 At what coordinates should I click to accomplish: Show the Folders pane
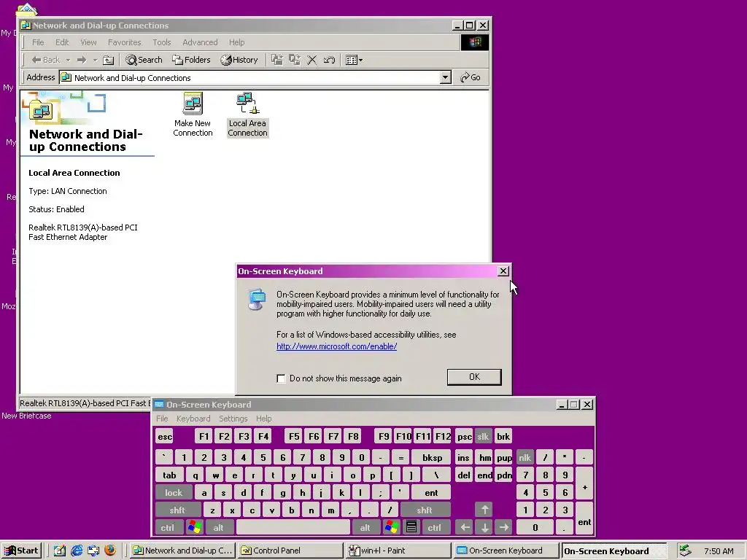[x=192, y=60]
